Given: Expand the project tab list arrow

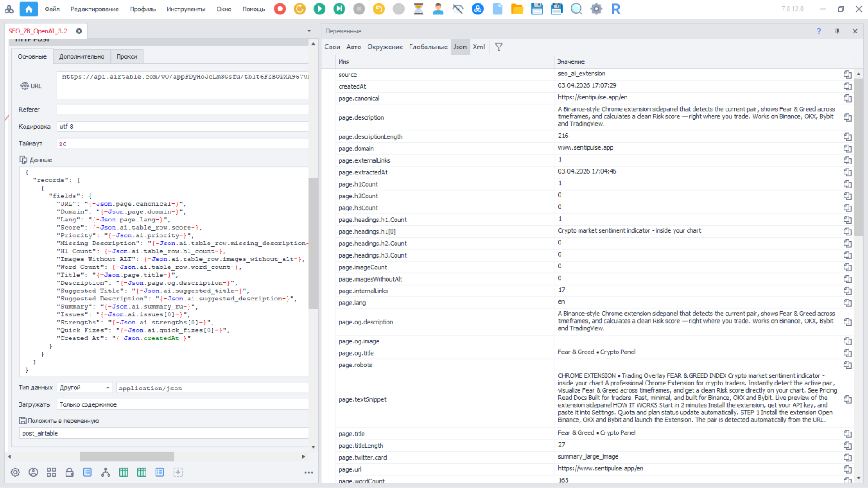Looking at the screenshot, I should [309, 31].
